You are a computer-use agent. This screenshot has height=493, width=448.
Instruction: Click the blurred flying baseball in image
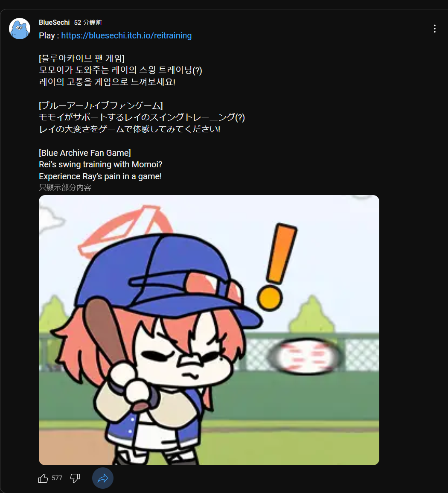click(x=304, y=356)
